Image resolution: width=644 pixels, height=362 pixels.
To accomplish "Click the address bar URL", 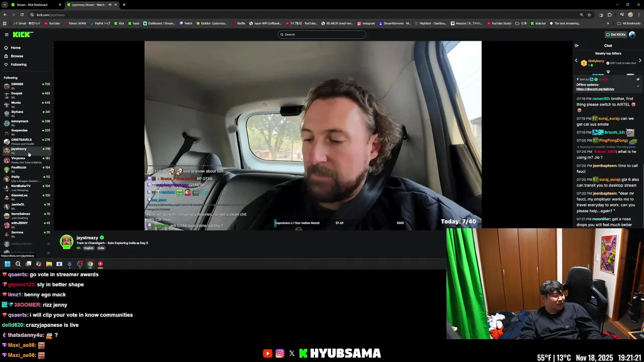I will (x=50, y=15).
